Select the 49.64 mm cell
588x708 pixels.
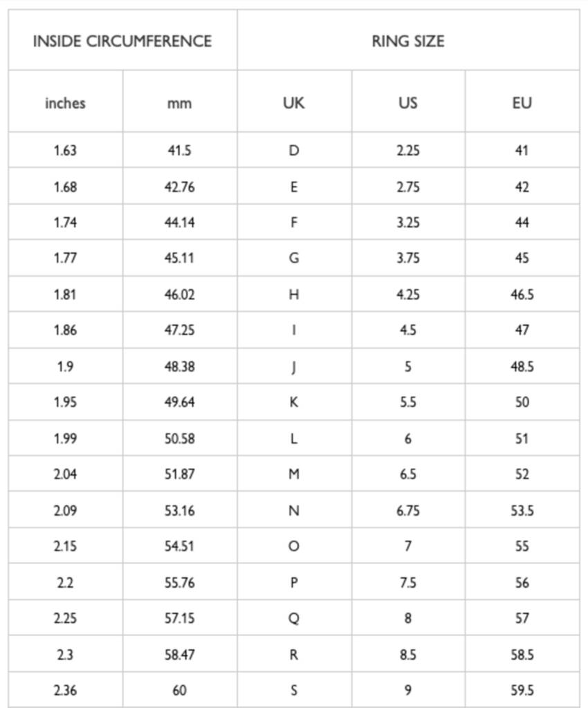click(x=179, y=402)
